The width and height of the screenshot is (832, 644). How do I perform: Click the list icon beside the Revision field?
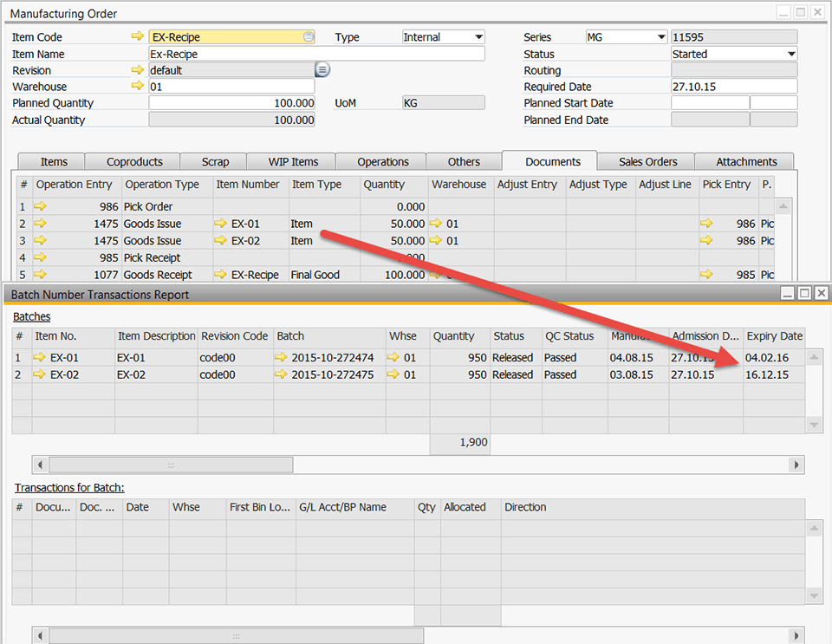pyautogui.click(x=322, y=68)
